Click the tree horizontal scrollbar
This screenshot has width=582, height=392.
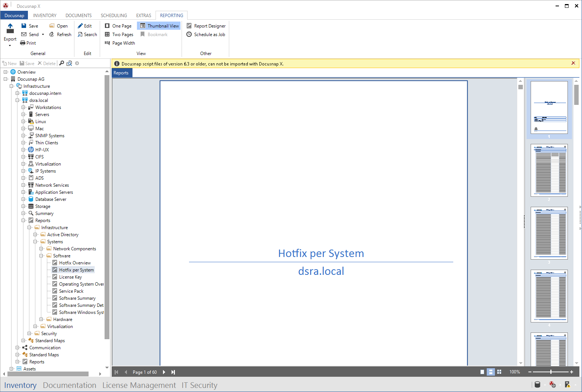(x=48, y=374)
